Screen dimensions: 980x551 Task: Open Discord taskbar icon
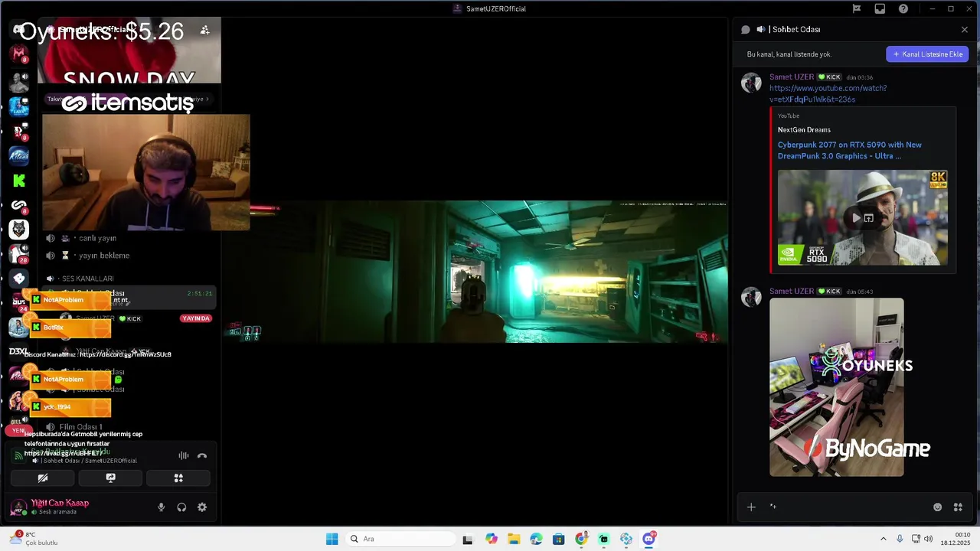649,539
